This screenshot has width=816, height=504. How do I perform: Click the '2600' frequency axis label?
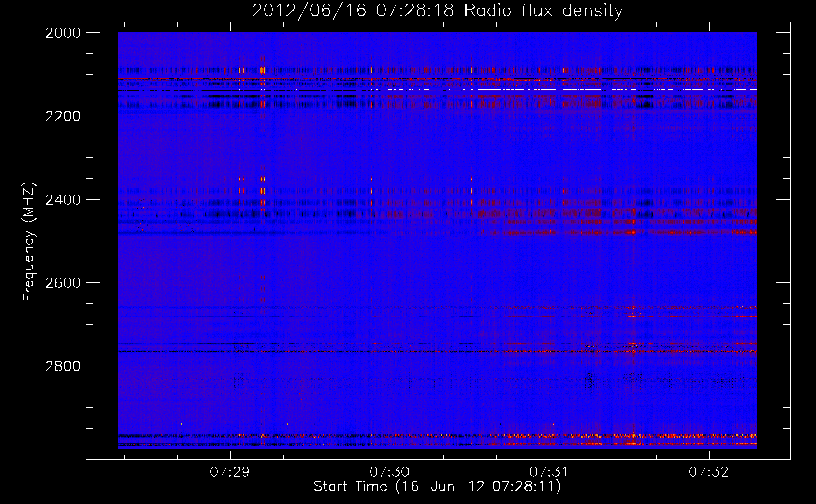pyautogui.click(x=63, y=283)
